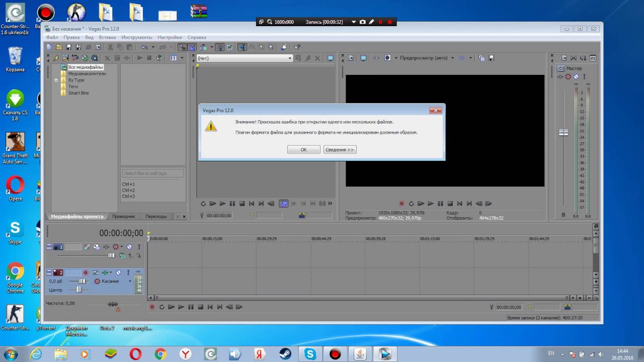Click Save Snapshot to File icon in preview
Image resolution: width=644 pixels, height=362 pixels.
492,58
